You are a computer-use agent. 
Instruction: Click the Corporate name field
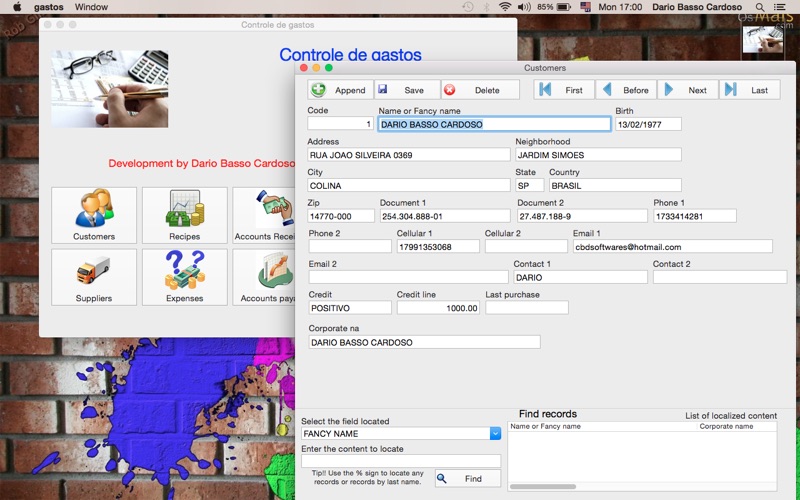coord(424,342)
